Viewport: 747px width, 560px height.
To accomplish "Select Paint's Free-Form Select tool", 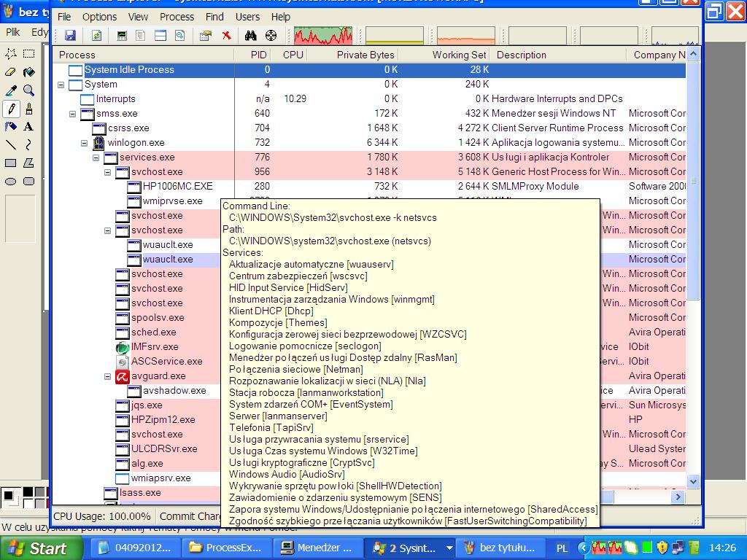I will point(10,53).
